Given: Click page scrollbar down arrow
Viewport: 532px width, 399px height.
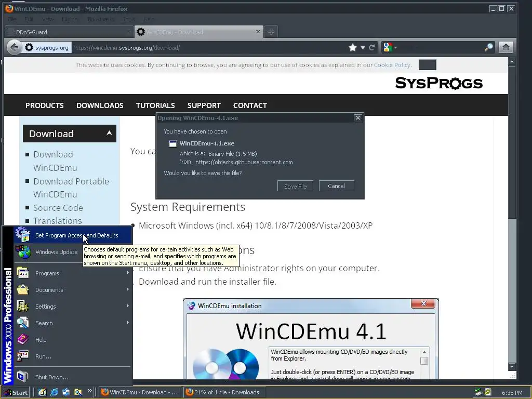Looking at the screenshot, I should point(512,367).
